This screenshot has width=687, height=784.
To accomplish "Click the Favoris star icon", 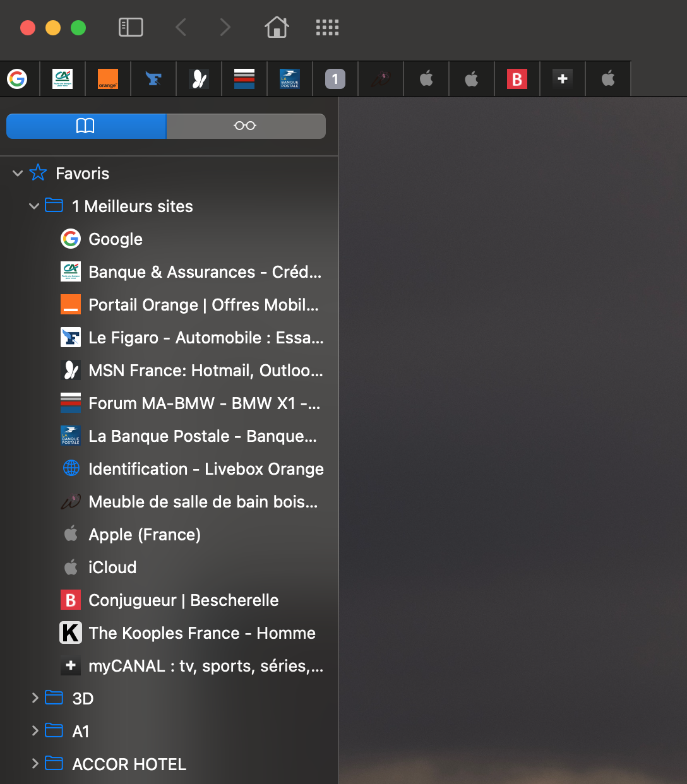I will (x=38, y=172).
